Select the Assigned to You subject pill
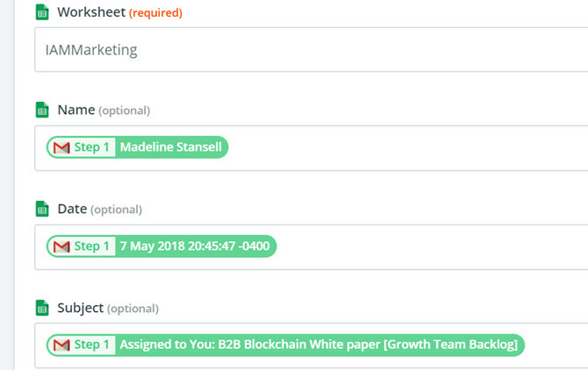This screenshot has height=370, width=588. click(285, 345)
